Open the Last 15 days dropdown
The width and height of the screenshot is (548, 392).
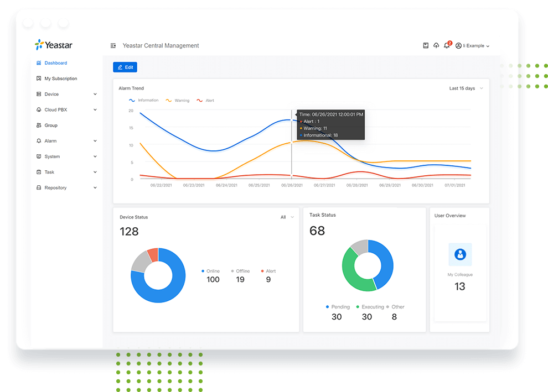466,88
